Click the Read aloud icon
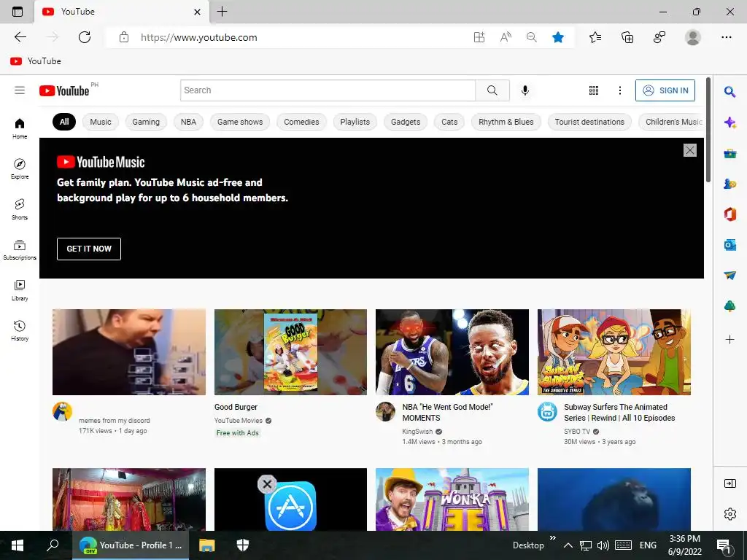747x560 pixels. [506, 37]
